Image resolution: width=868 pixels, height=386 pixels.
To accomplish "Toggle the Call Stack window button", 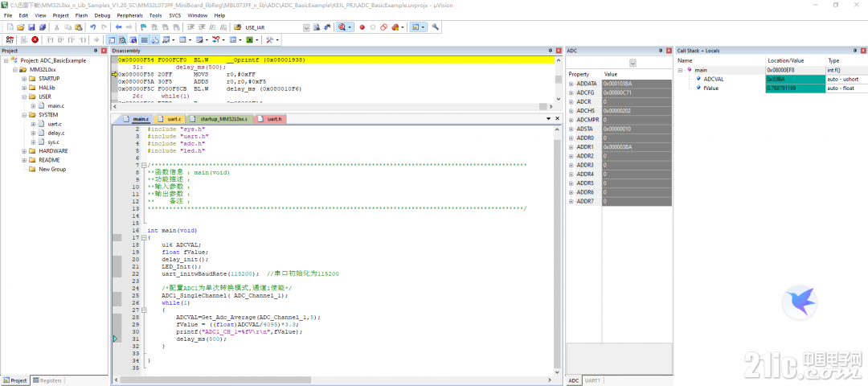I will click(x=154, y=40).
